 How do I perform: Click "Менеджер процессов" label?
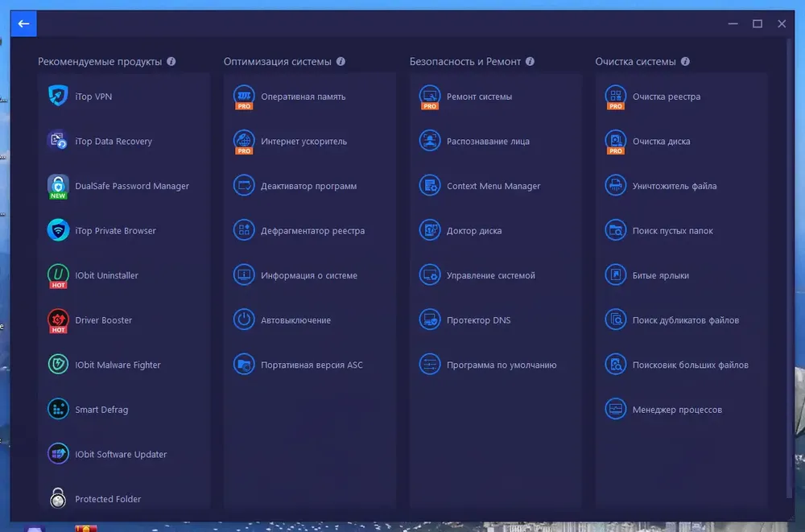pos(677,410)
